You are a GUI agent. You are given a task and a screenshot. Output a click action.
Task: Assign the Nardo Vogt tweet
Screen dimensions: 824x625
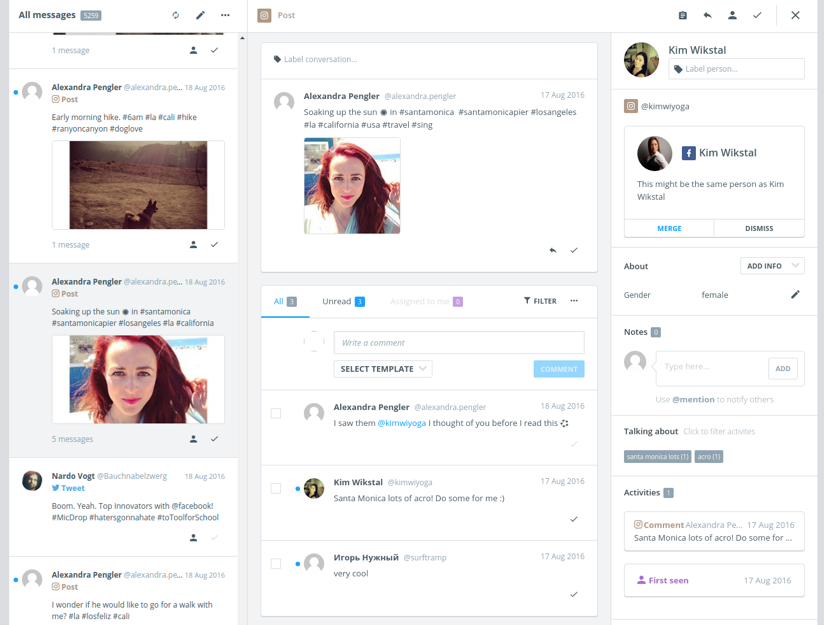click(x=193, y=538)
